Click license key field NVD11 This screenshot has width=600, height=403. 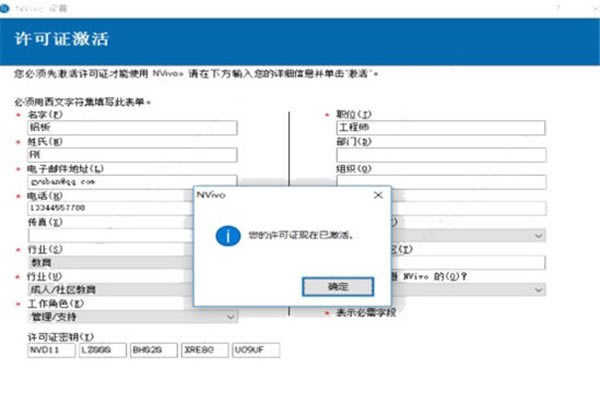(x=51, y=350)
